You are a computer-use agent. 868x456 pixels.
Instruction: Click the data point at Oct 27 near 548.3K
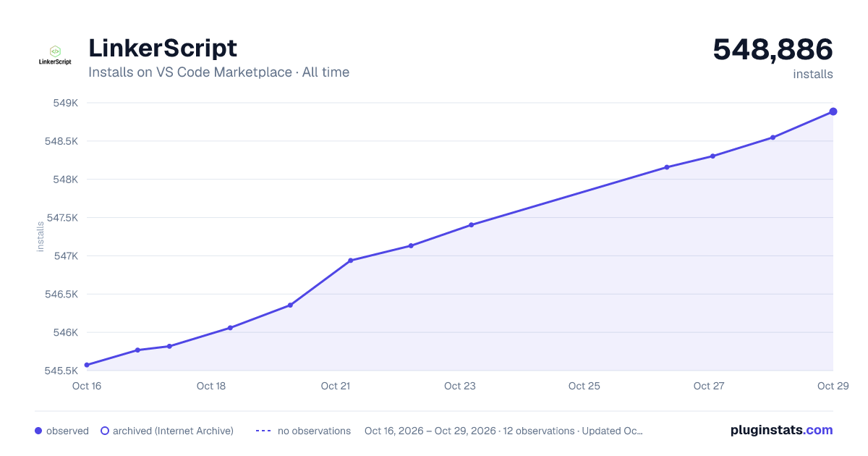point(712,156)
